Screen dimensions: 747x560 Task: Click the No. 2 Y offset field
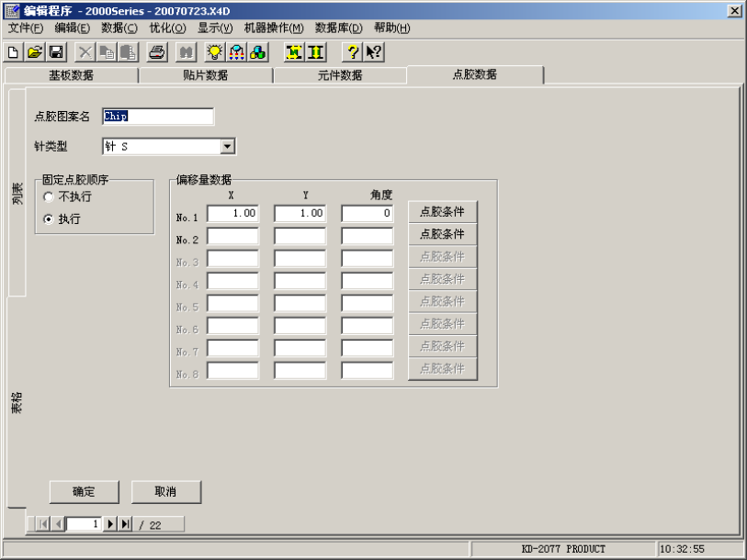click(x=300, y=236)
